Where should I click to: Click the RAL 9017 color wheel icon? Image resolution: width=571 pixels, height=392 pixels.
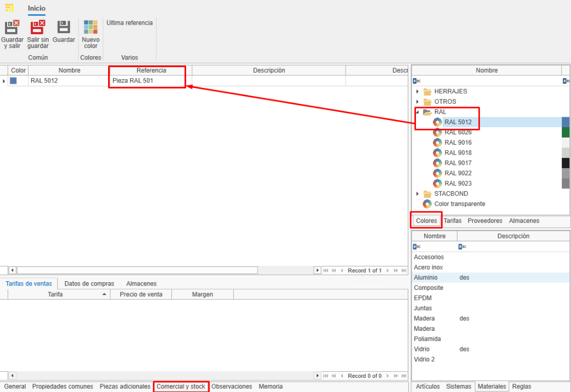(x=437, y=163)
